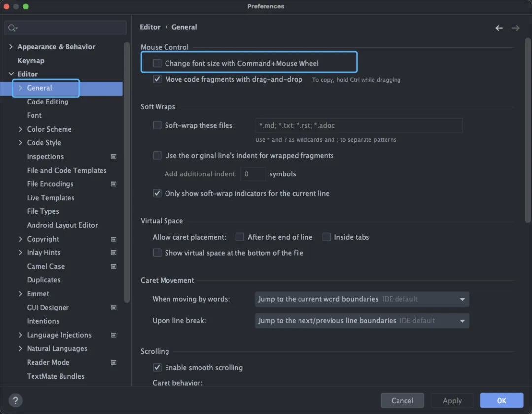Open the Upon line break dropdown
The height and width of the screenshot is (414, 532).
click(x=362, y=321)
